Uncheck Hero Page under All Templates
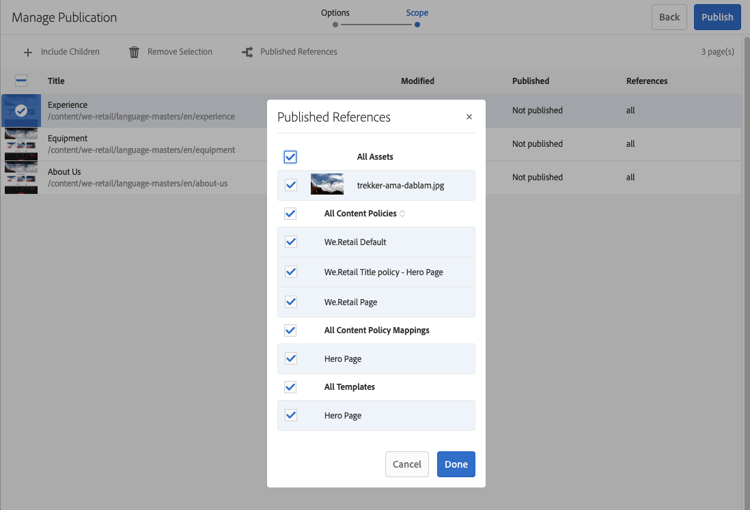750x510 pixels. [x=290, y=415]
